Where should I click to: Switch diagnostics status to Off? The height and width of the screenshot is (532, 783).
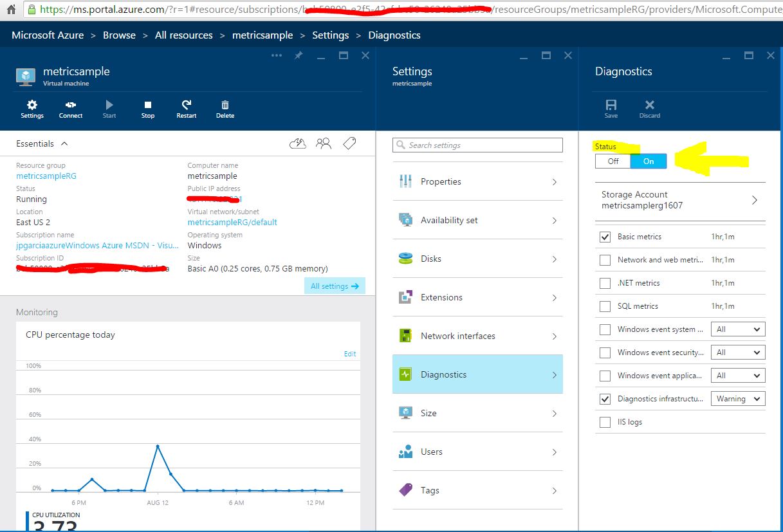pyautogui.click(x=613, y=161)
